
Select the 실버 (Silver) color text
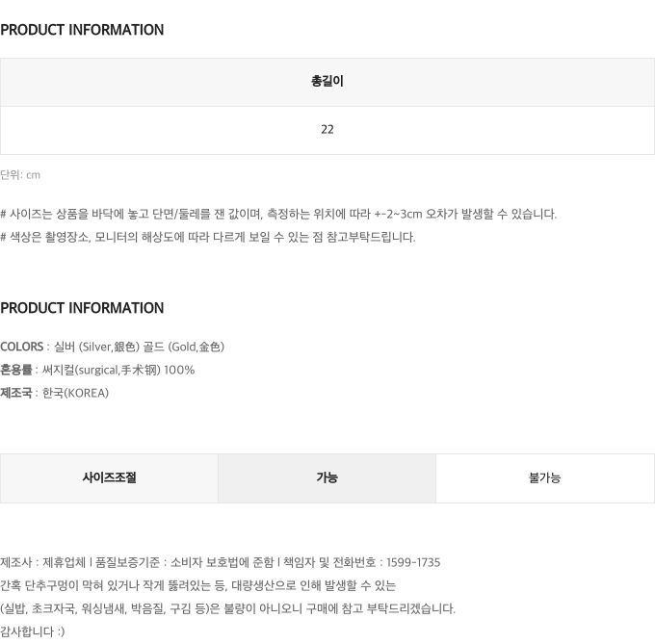point(96,347)
